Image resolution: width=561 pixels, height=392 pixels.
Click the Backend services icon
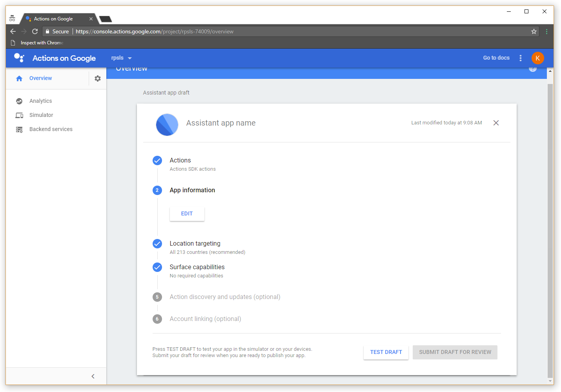click(x=19, y=129)
